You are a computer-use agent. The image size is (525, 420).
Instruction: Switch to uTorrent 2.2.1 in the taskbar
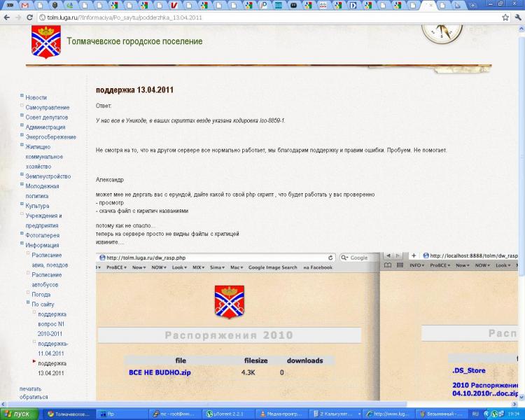pos(227,414)
